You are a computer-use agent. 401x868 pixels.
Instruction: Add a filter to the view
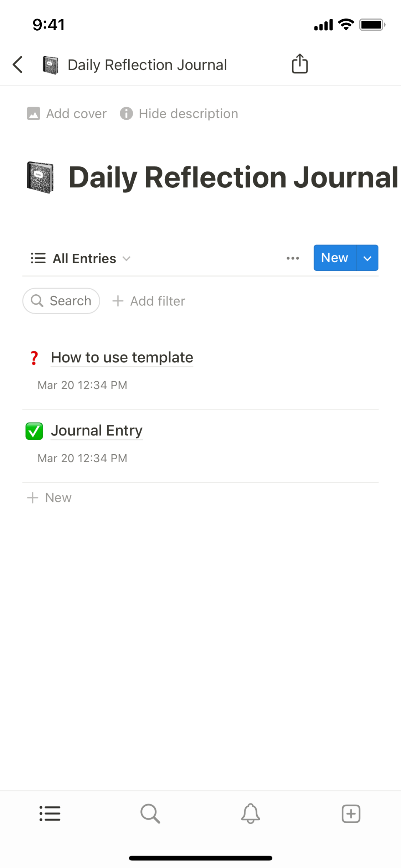point(149,301)
